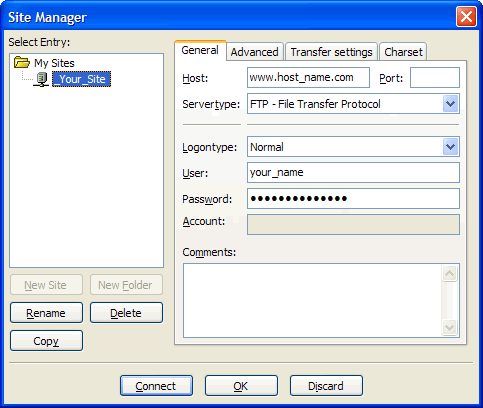Select the General tab
Image resolution: width=483 pixels, height=408 pixels.
(x=200, y=50)
